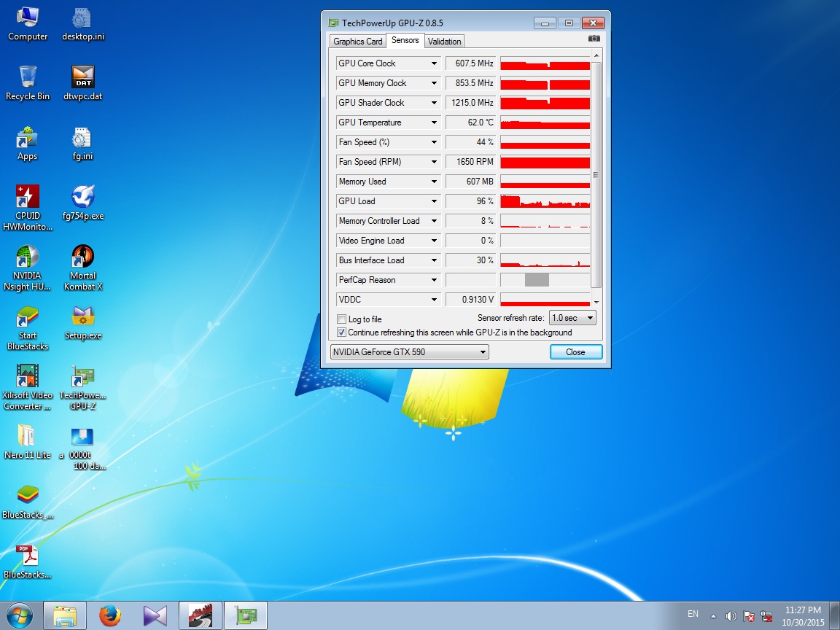Select the Sensors tab
Viewport: 840px width, 630px height.
(405, 40)
